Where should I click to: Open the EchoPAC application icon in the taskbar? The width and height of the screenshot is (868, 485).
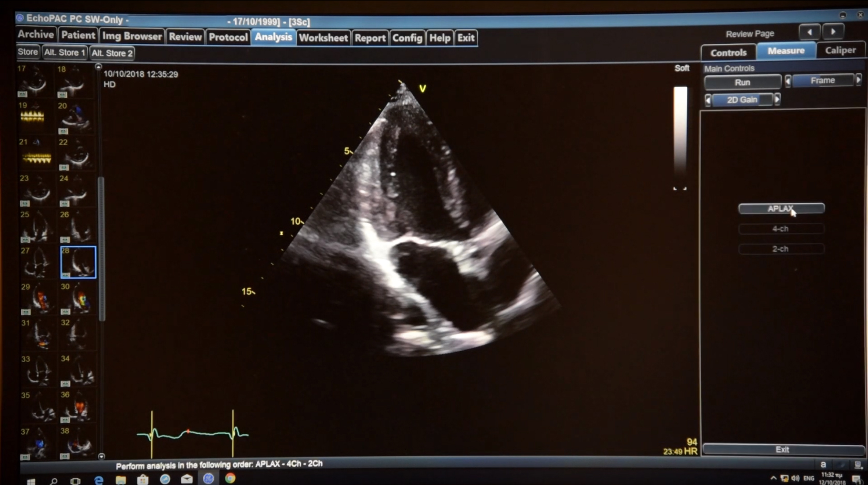pyautogui.click(x=209, y=479)
